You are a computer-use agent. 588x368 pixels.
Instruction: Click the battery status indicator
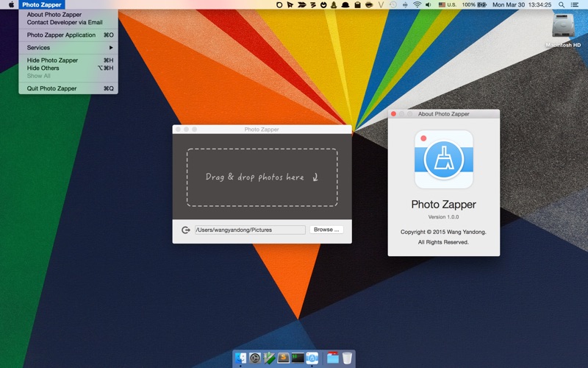474,4
